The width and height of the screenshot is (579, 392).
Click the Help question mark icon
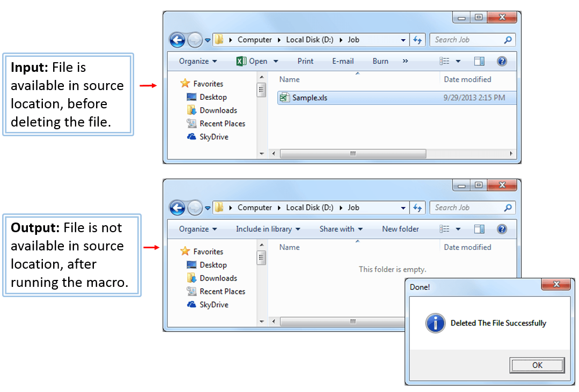tap(501, 61)
